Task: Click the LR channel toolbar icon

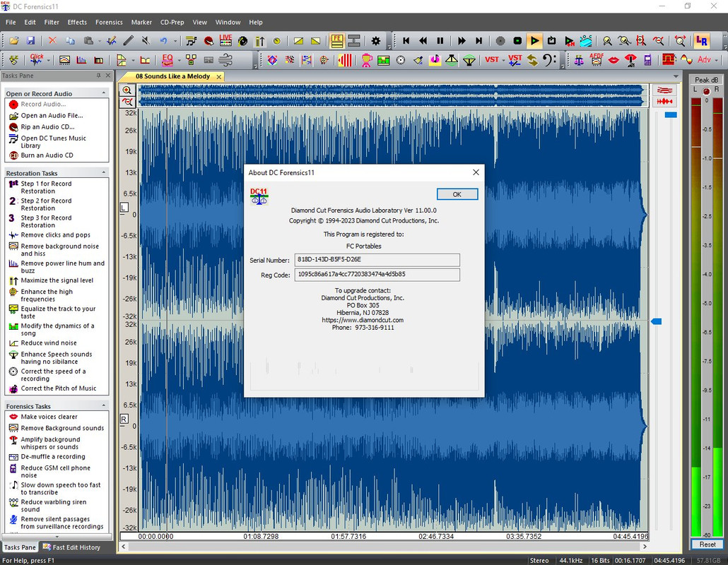Action: [702, 41]
